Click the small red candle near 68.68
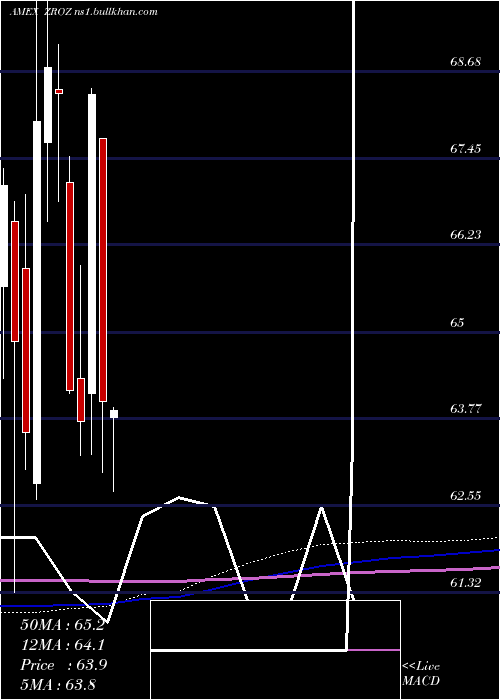Image resolution: width=500 pixels, height=700 pixels. point(59,92)
